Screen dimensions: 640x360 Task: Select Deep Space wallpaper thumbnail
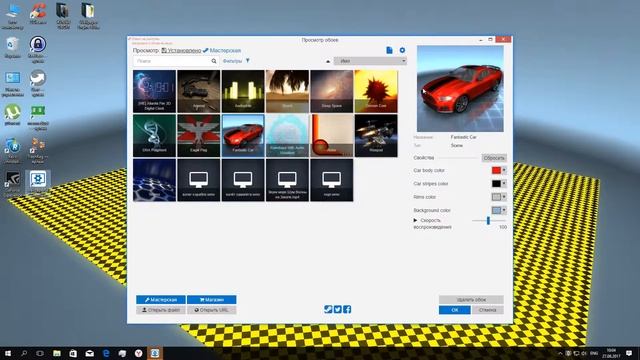click(x=332, y=91)
